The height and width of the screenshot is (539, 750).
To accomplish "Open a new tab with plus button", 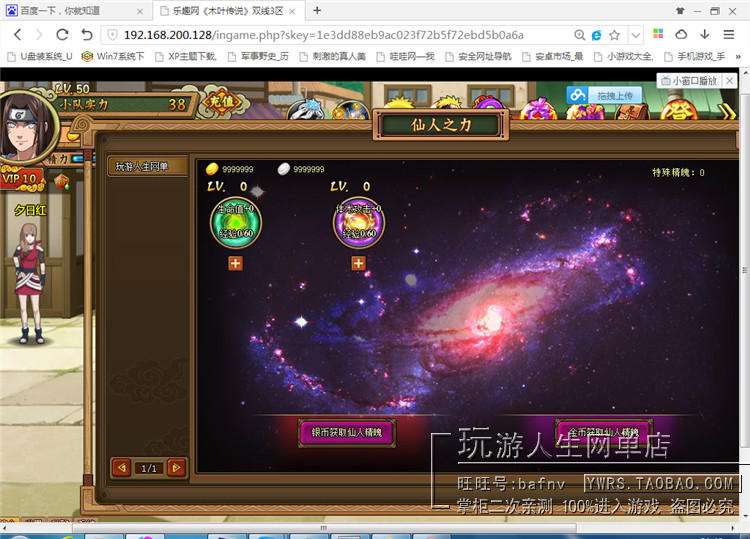I will pyautogui.click(x=317, y=11).
